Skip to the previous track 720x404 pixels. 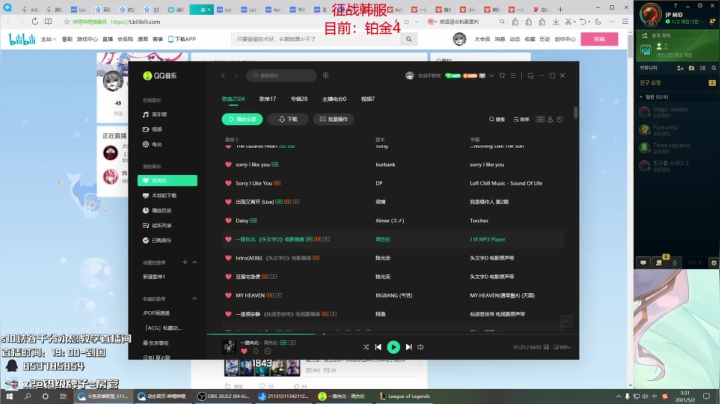click(378, 347)
